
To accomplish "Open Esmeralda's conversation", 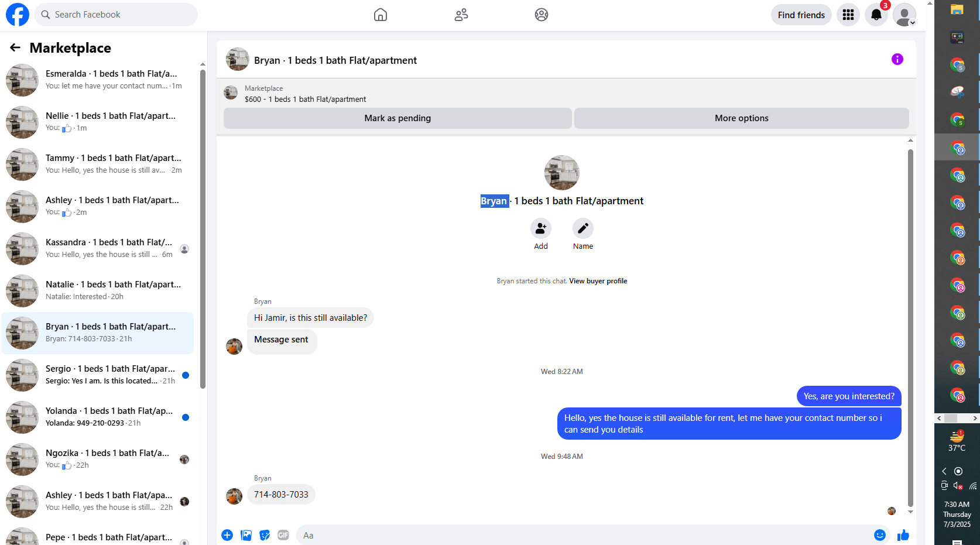I will tap(98, 80).
